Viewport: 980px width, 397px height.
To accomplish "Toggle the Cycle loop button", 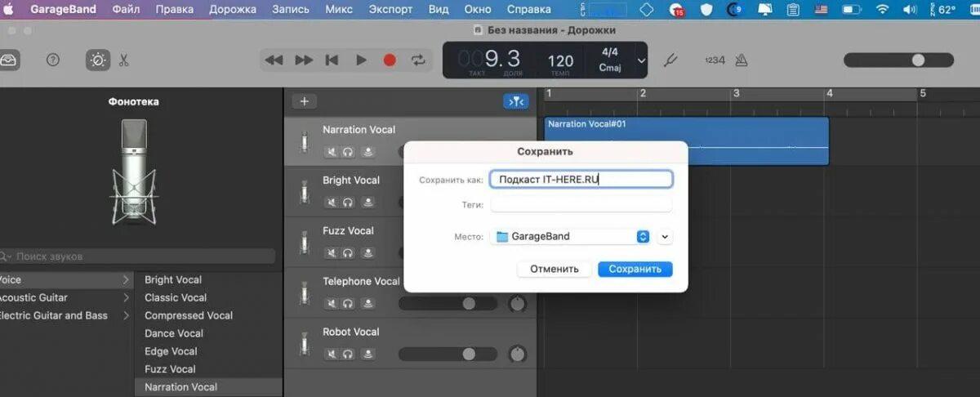I will click(x=418, y=60).
